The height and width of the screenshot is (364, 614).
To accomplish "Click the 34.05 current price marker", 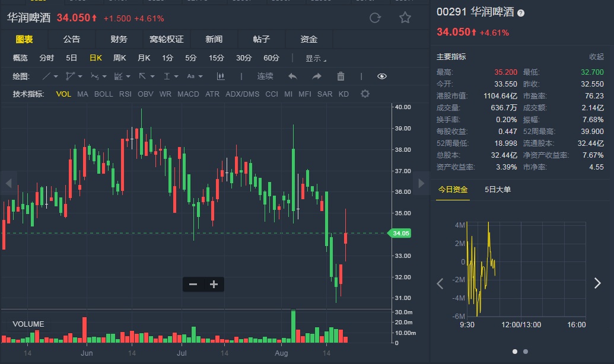I will (x=399, y=233).
